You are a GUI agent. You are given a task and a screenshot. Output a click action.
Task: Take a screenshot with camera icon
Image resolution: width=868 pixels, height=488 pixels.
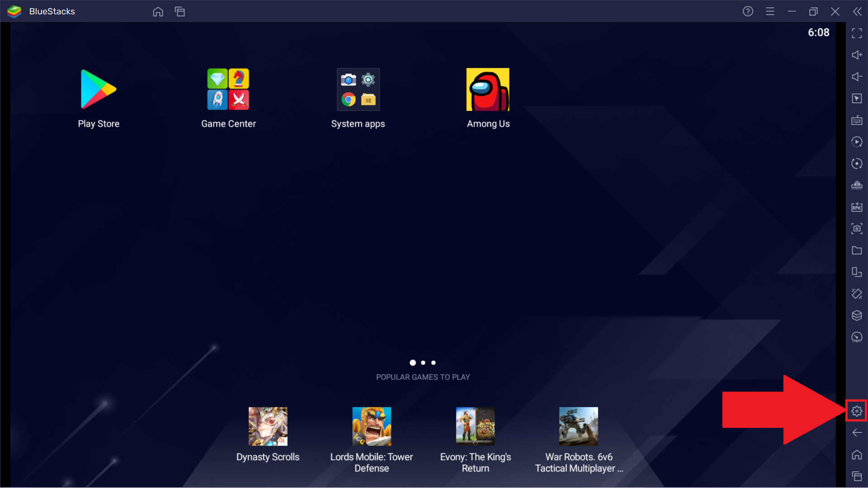click(857, 229)
